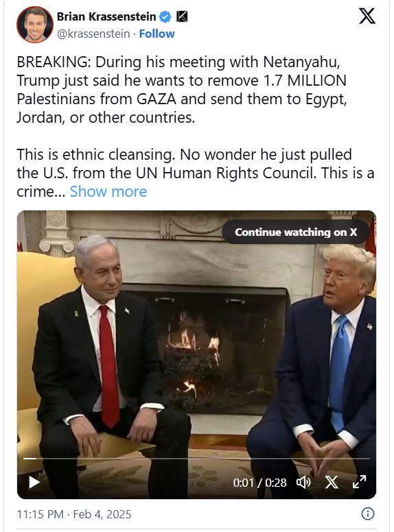The height and width of the screenshot is (532, 394).
Task: Toggle fullscreen mode for the video
Action: [359, 482]
